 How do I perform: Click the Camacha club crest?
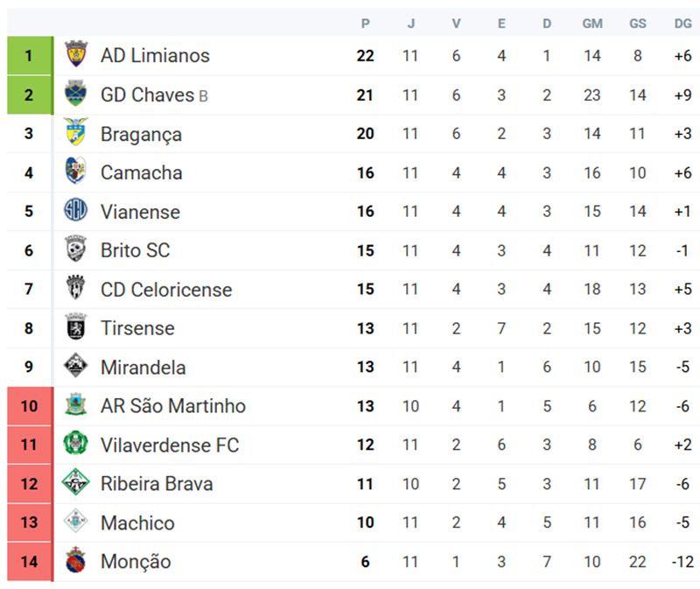[x=76, y=172]
